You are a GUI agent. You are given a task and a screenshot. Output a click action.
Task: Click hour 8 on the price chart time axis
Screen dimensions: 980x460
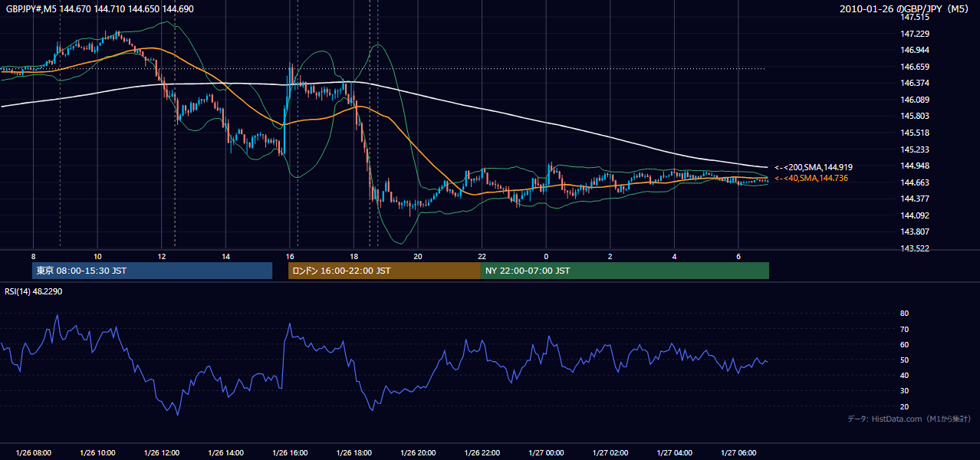33,255
